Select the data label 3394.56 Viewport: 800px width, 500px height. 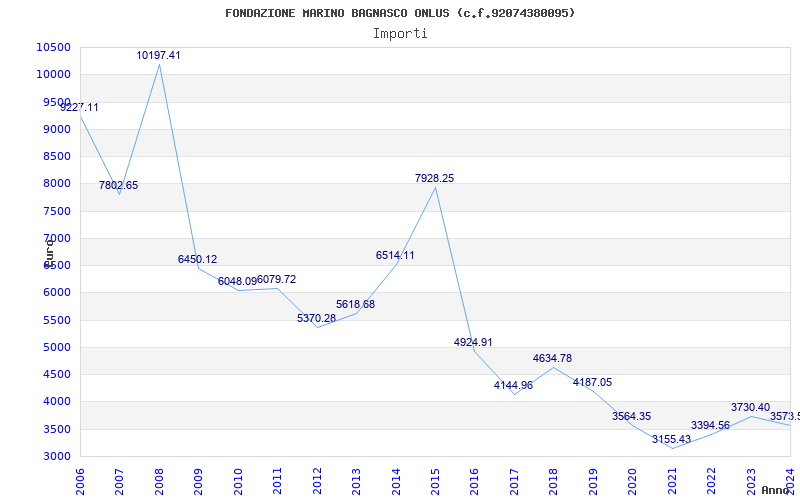coord(711,426)
